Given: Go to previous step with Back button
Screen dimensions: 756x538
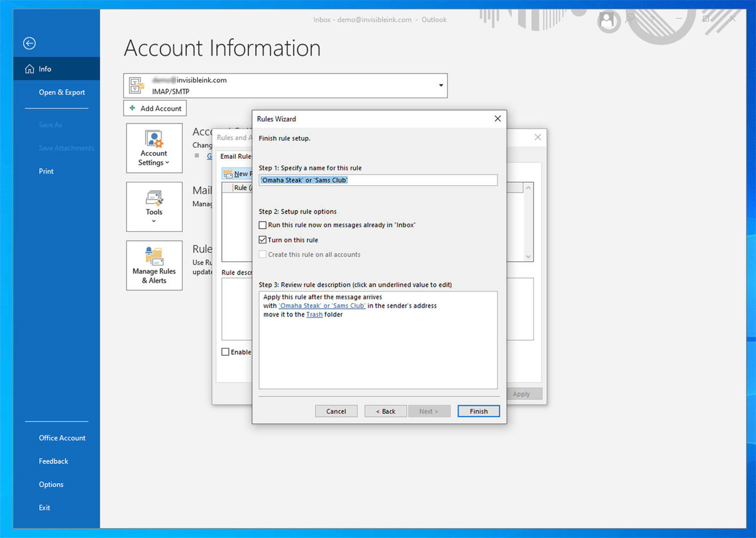Looking at the screenshot, I should [x=385, y=411].
